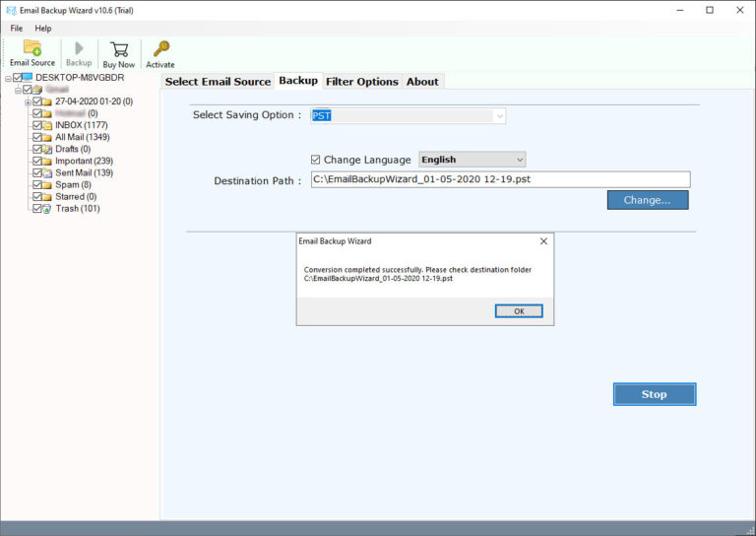Image resolution: width=756 pixels, height=536 pixels.
Task: Click the window resize grip in status bar
Action: 750,530
